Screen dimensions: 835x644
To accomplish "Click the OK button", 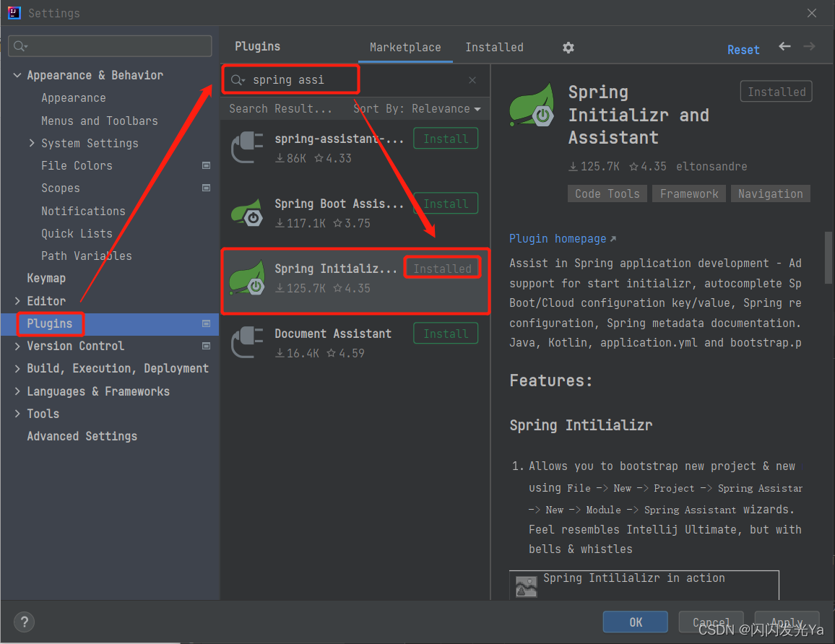I will click(x=636, y=622).
